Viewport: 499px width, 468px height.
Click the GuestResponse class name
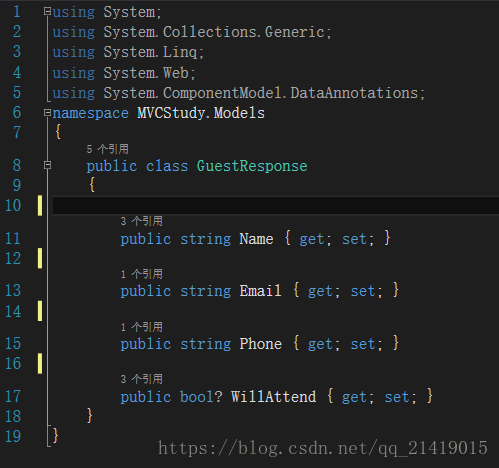pos(252,166)
